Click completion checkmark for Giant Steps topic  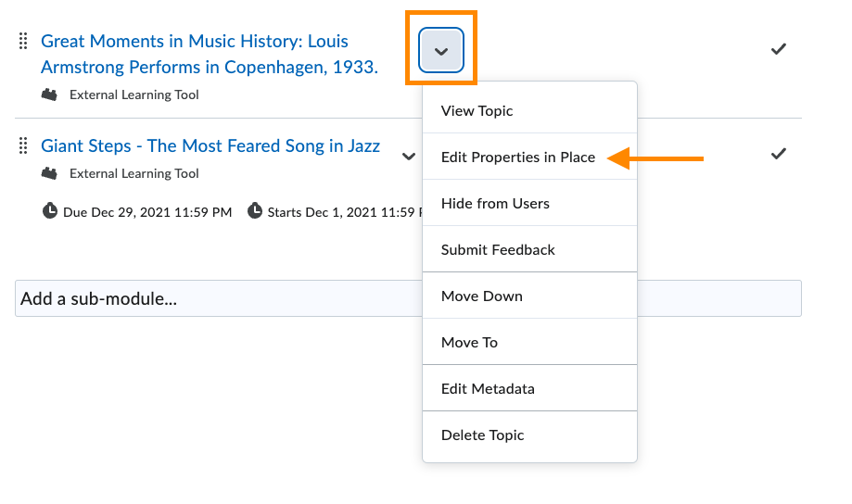[x=779, y=154]
